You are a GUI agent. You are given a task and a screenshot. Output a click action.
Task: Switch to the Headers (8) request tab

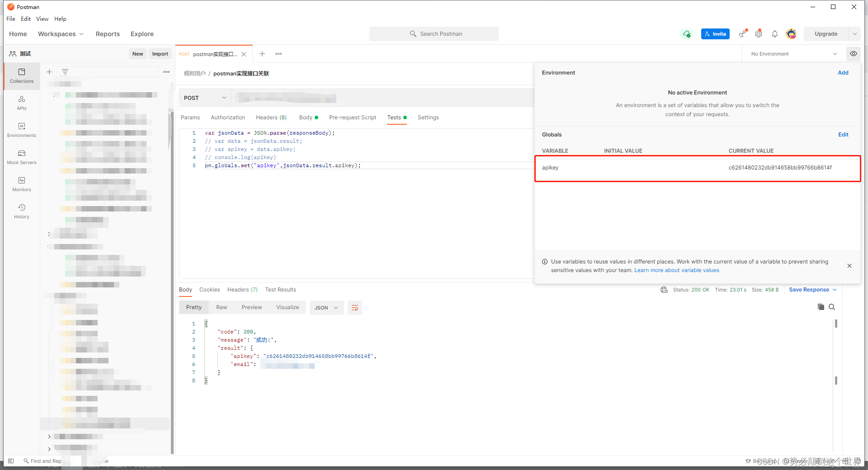coord(271,117)
